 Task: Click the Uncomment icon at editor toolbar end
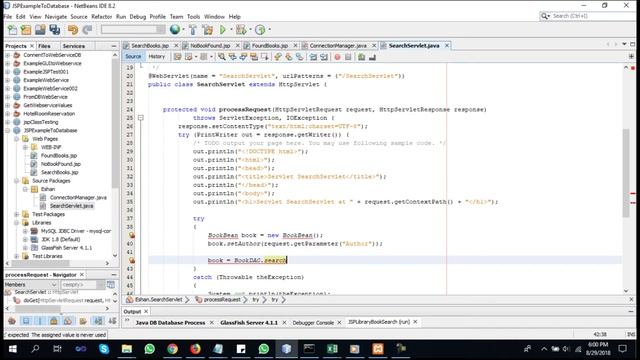372,57
